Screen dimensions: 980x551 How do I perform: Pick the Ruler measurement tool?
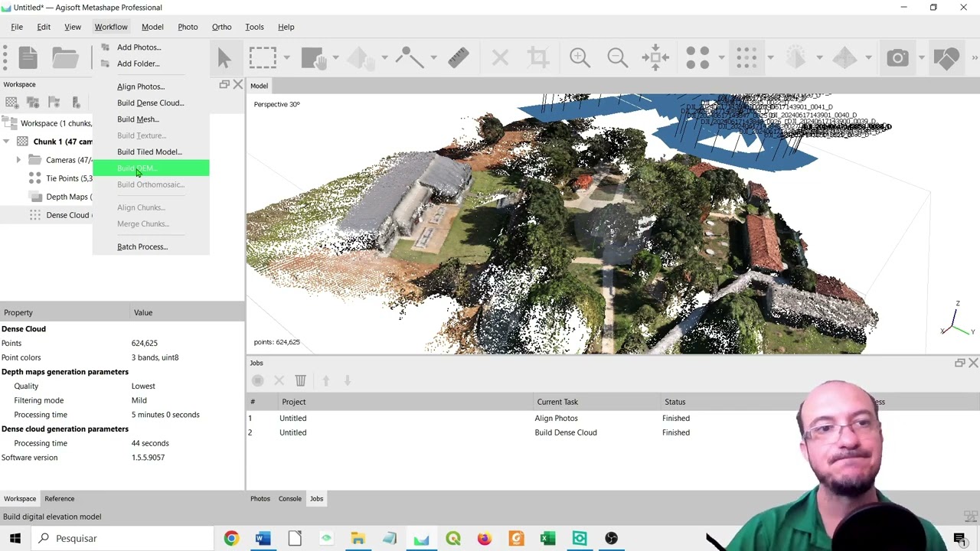click(x=459, y=58)
